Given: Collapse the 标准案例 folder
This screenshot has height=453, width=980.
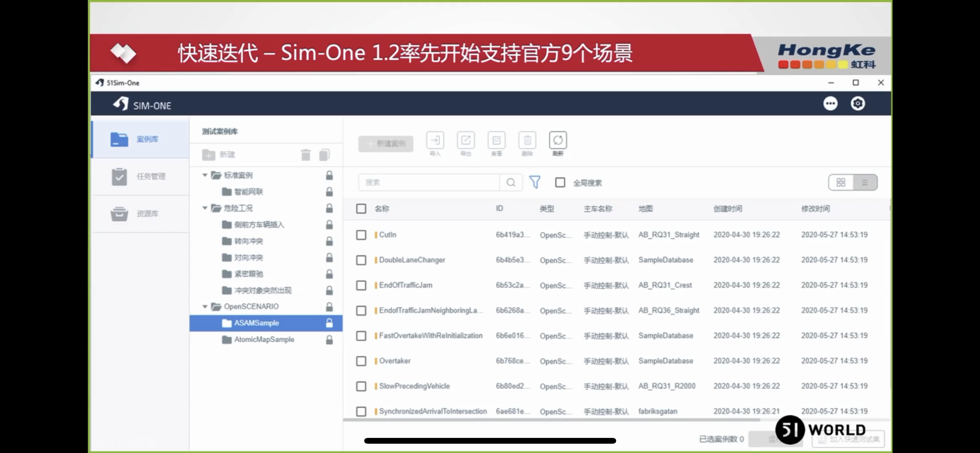Looking at the screenshot, I should (206, 175).
